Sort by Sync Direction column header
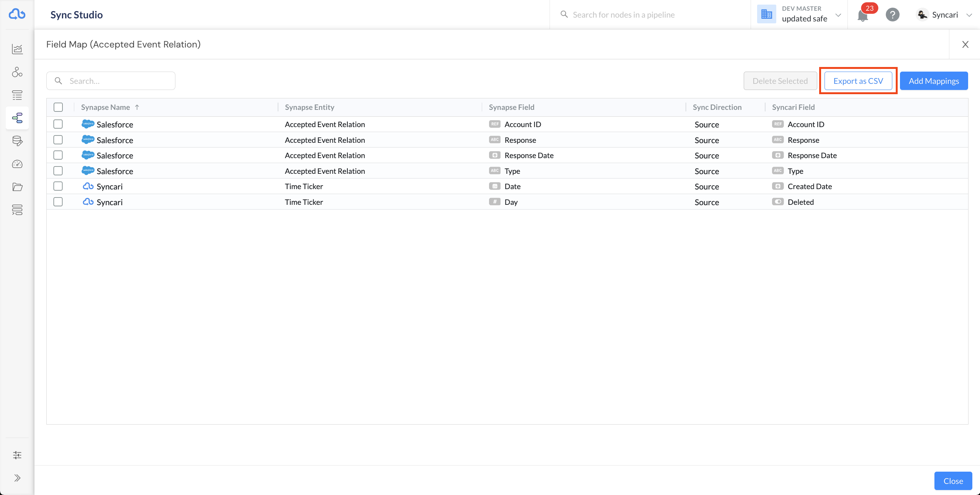Screen dimensions: 980x495 tap(717, 107)
